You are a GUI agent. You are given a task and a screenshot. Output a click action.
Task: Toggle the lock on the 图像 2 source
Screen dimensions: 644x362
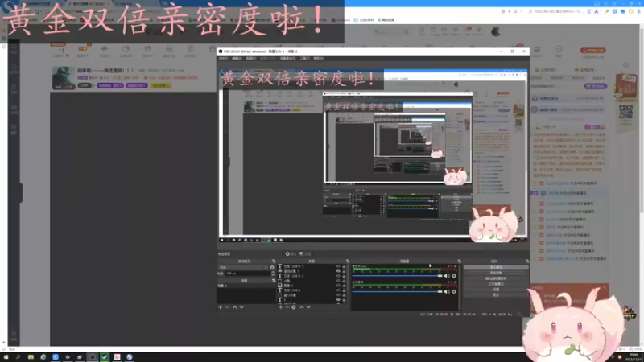coord(344,286)
